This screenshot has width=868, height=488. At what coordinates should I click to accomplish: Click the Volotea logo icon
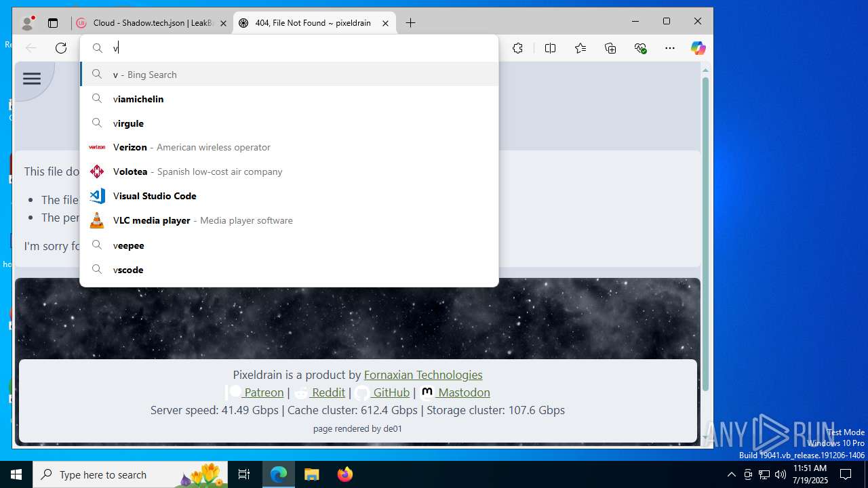tap(97, 171)
